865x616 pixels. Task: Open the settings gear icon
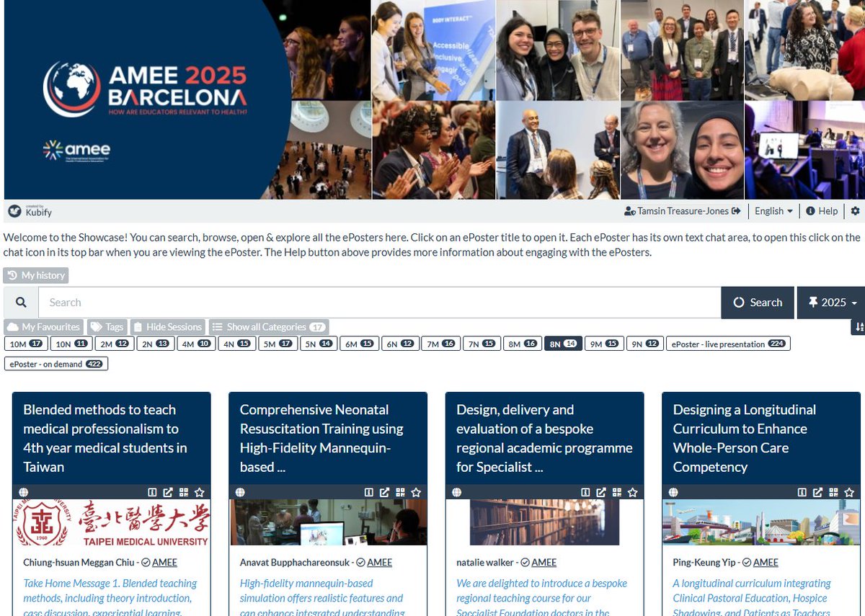[855, 211]
